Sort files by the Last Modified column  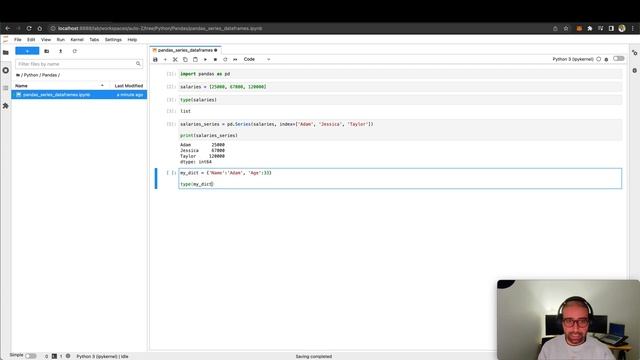pyautogui.click(x=129, y=86)
